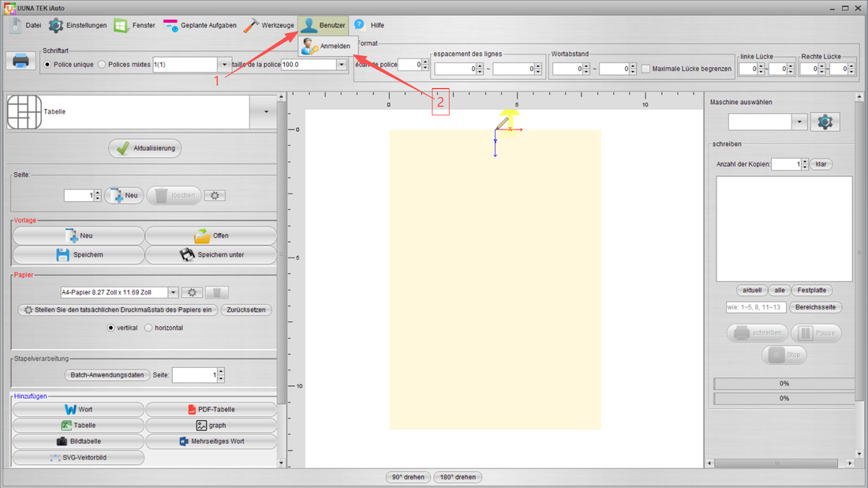Open machine settings gear next to Maschine auswählen
Screen dimensions: 868x488
point(825,122)
